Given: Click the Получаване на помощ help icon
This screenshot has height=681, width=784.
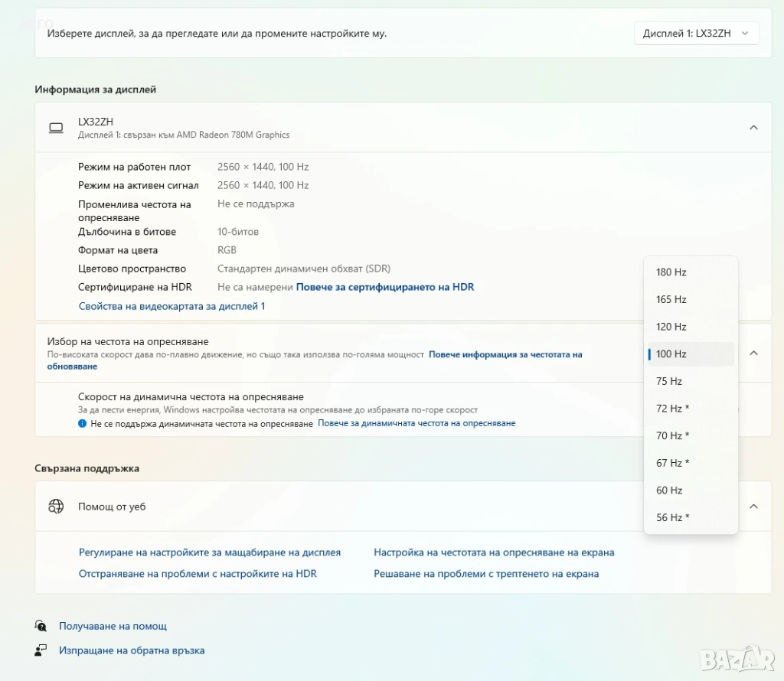Looking at the screenshot, I should point(41,626).
